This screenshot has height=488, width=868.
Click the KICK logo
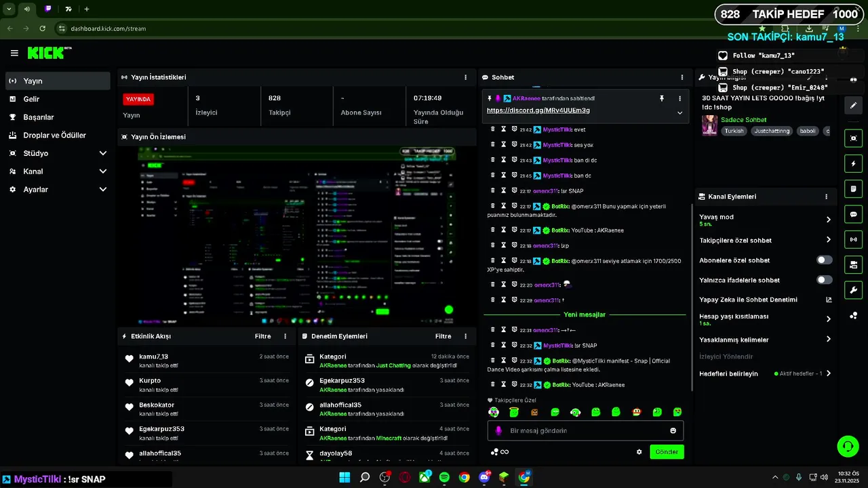click(49, 53)
